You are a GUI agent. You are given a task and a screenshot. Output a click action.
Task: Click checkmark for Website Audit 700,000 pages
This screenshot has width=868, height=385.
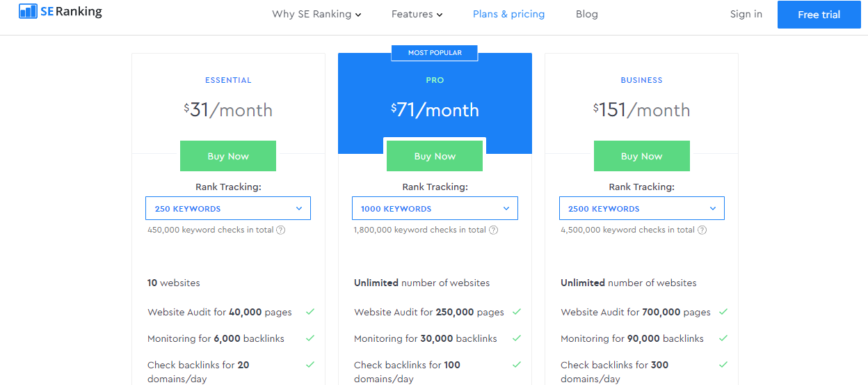(x=723, y=312)
